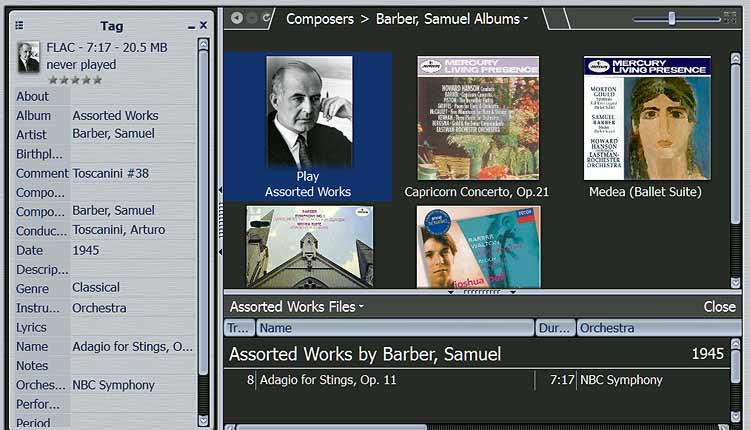Screen dimensions: 750x430
Task: Click the forward navigation arrow
Action: (252, 18)
